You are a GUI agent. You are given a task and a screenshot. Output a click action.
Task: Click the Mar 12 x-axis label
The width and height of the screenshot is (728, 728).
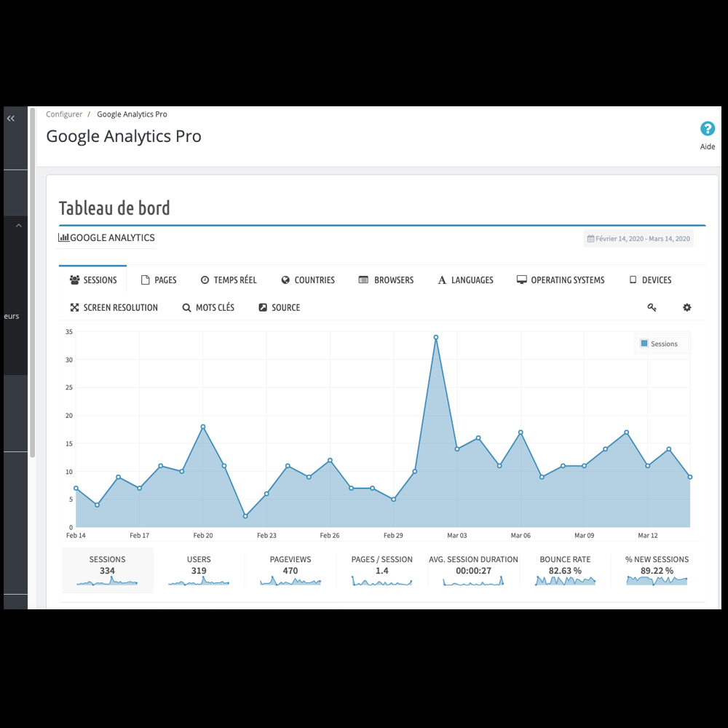[648, 535]
